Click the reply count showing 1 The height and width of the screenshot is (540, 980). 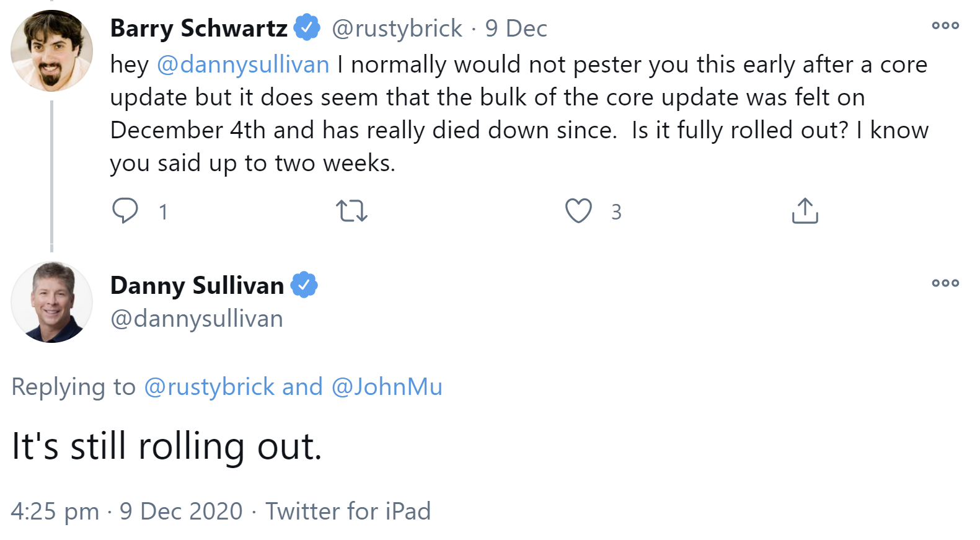(163, 211)
